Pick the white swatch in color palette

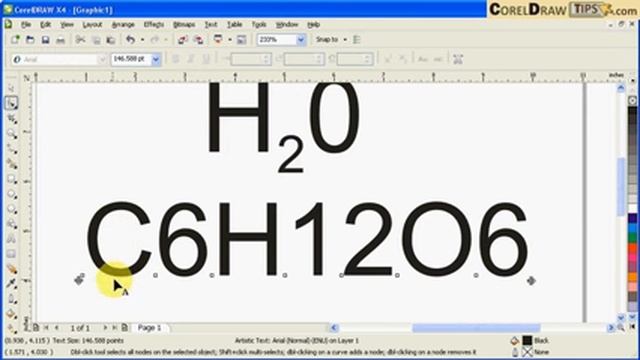[632, 208]
